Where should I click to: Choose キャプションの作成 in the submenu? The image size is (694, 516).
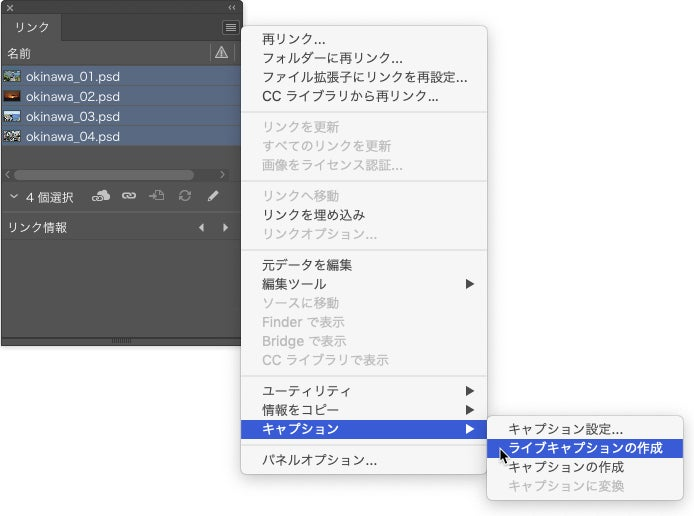(x=585, y=467)
